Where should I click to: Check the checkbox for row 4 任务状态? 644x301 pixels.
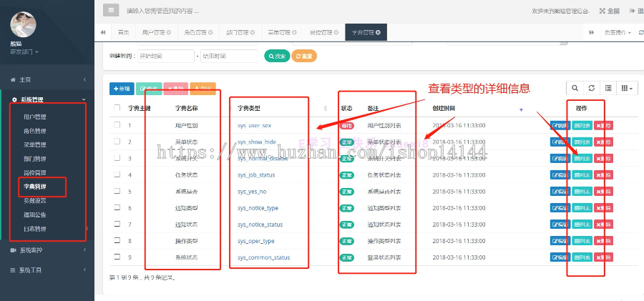tap(117, 174)
